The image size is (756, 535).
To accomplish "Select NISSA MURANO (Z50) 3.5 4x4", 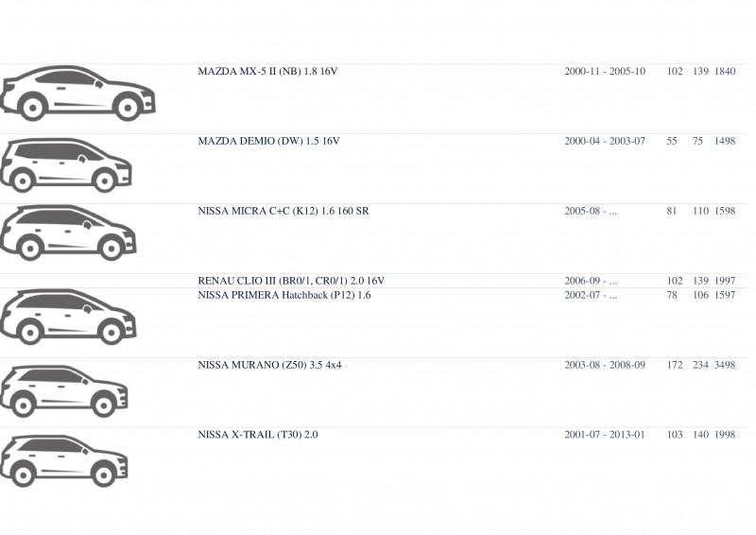I will point(269,365).
